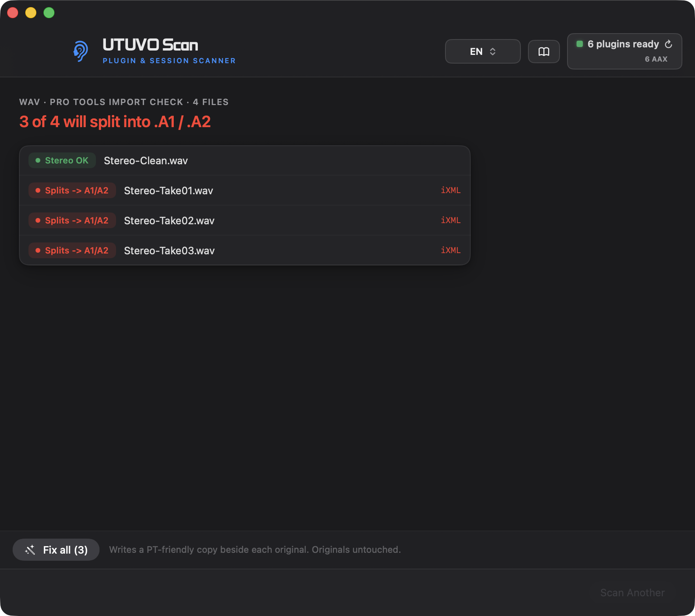Maximize the window with the green button

[x=49, y=13]
